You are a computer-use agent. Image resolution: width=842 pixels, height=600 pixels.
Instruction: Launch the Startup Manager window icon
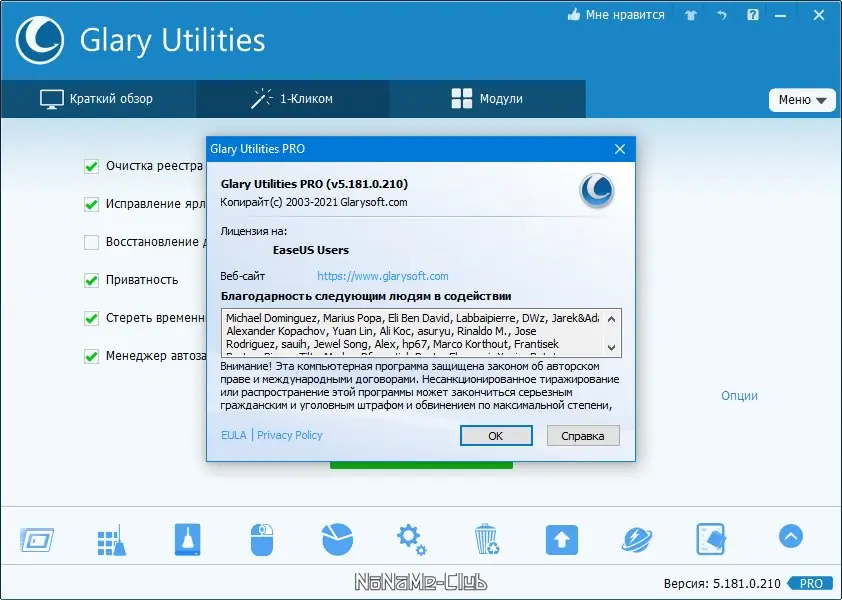[x=37, y=540]
